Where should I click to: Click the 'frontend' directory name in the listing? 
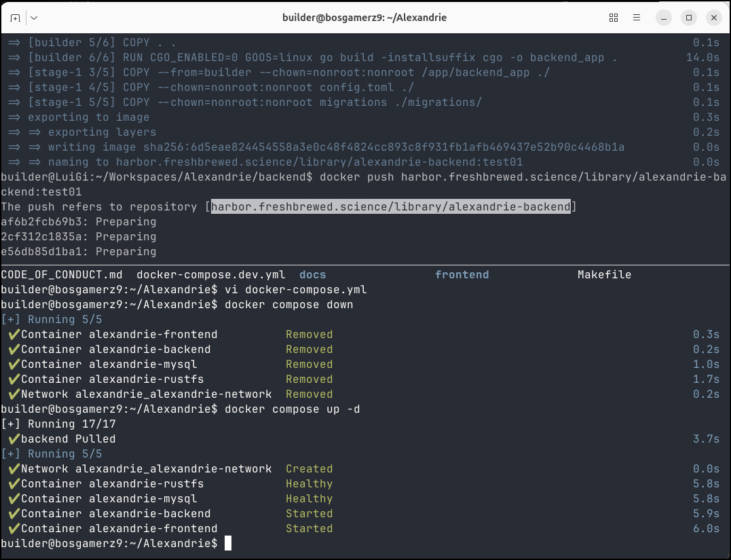tap(462, 275)
